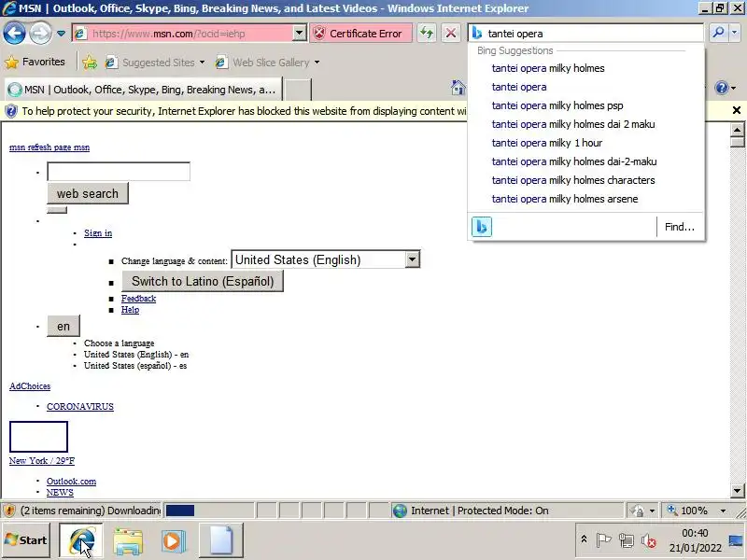
Task: Choose suggestion tantei opera milky holmes
Action: pos(548,68)
